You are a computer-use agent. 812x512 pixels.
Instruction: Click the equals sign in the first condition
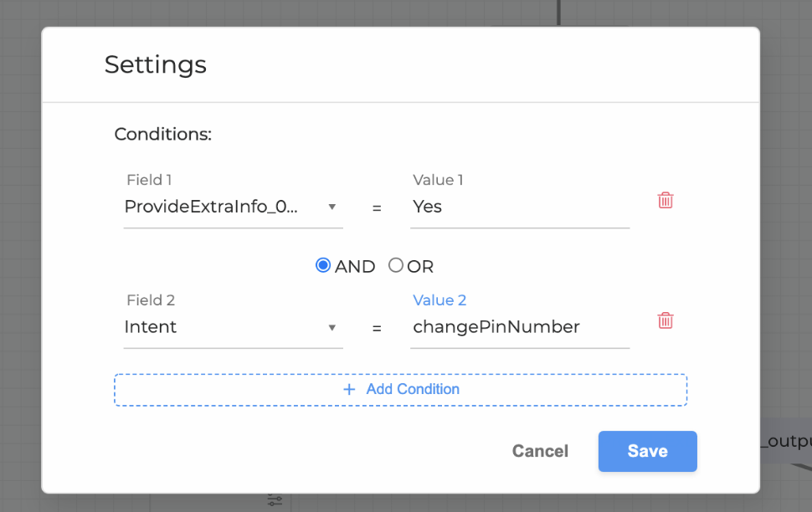(377, 207)
